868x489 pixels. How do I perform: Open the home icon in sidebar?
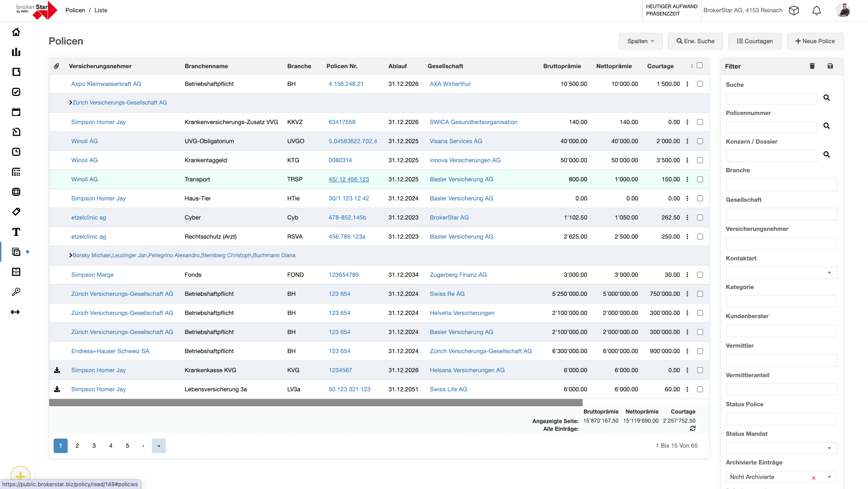pos(16,32)
